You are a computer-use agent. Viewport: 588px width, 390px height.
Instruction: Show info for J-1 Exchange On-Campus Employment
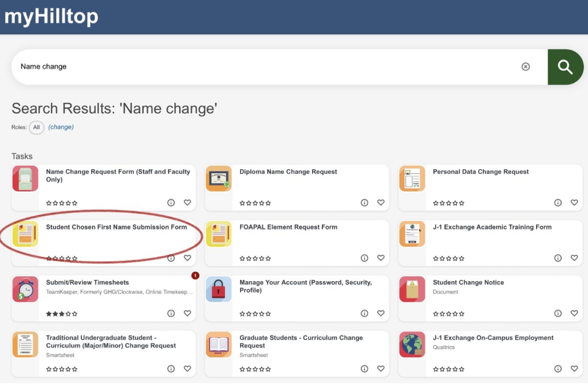click(x=558, y=368)
